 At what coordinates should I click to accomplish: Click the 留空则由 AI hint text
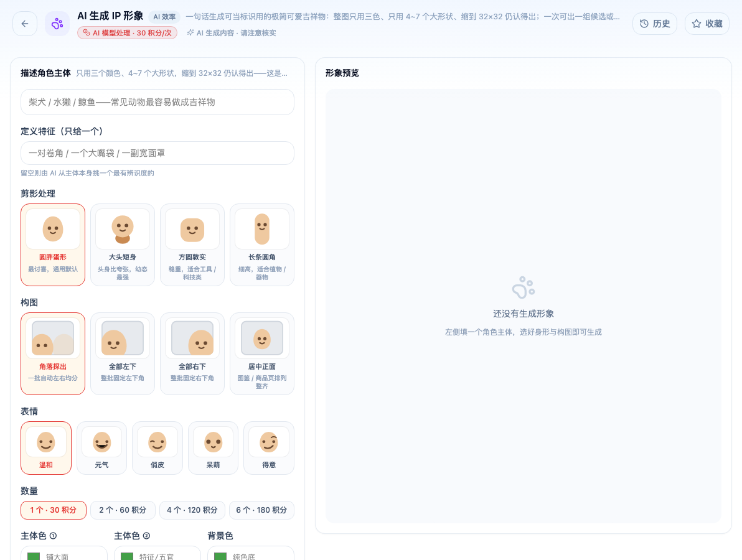[x=87, y=173]
